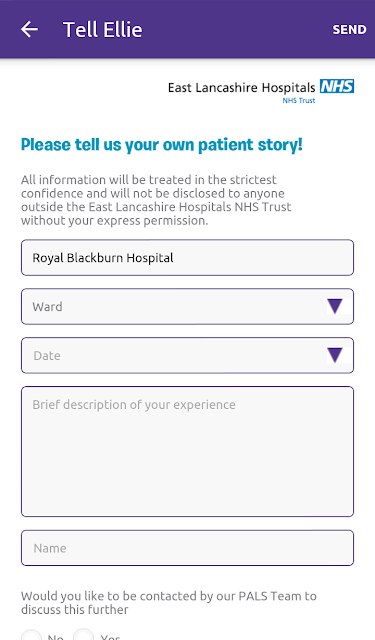Click the PALS Team contact question text
The width and height of the screenshot is (375, 640).
point(169,603)
